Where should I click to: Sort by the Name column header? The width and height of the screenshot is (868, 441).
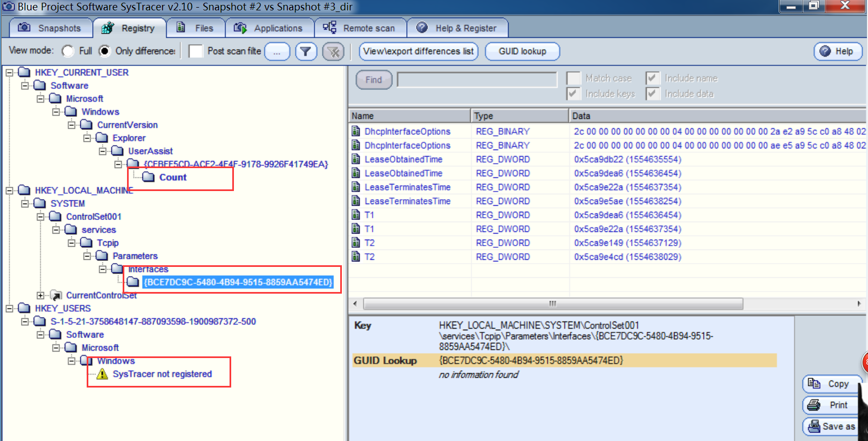[x=409, y=116]
